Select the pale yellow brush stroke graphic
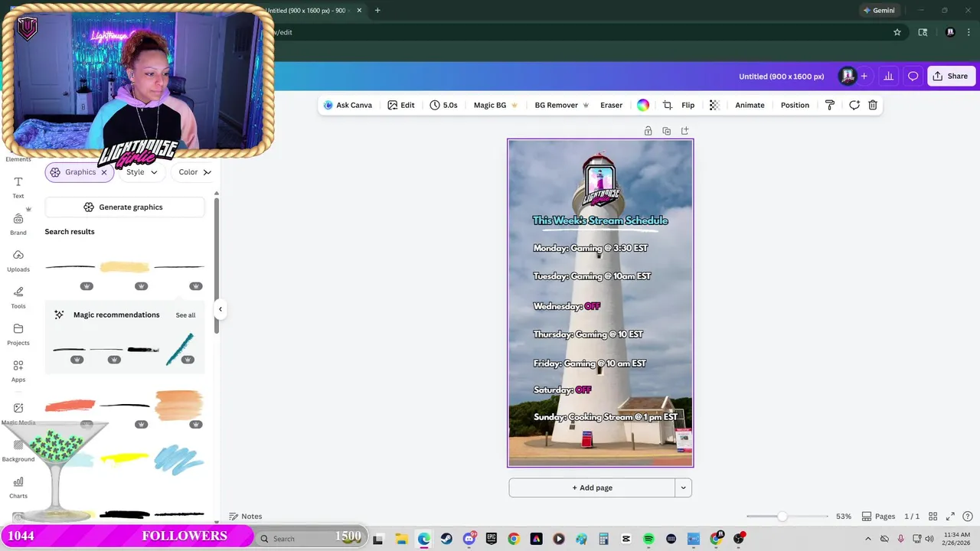The width and height of the screenshot is (980, 551). [x=125, y=267]
